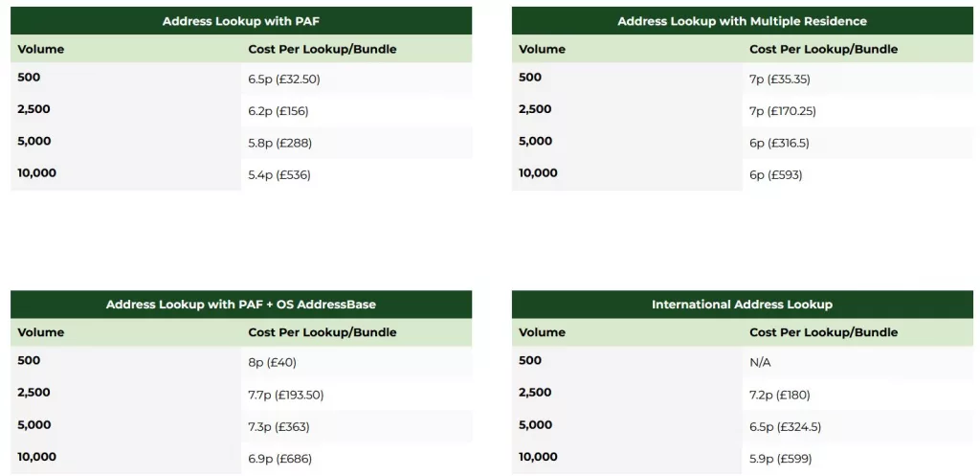Click the 7.3p (£363) cost entry
The image size is (980, 476).
(279, 427)
